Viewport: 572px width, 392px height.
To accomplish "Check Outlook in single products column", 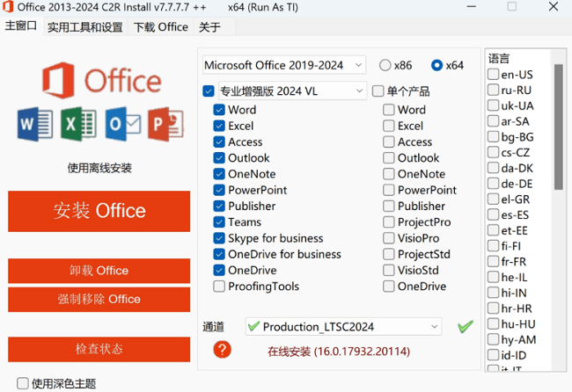I will coord(388,157).
